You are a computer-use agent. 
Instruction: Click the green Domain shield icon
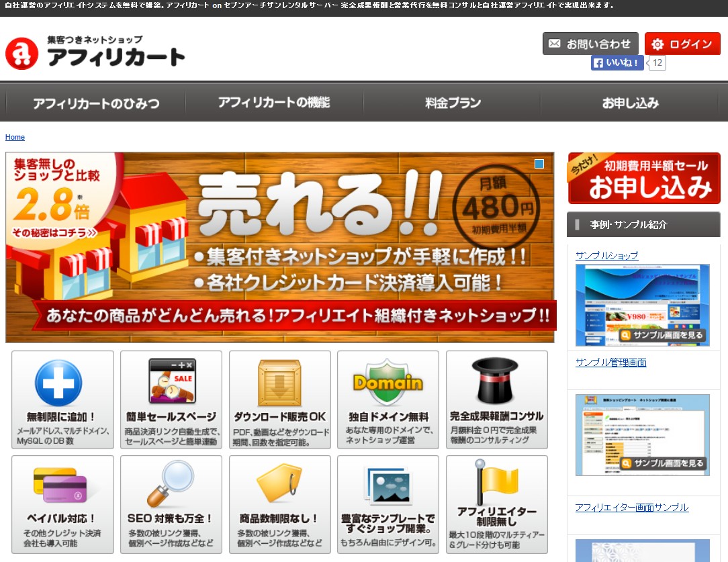(388, 382)
